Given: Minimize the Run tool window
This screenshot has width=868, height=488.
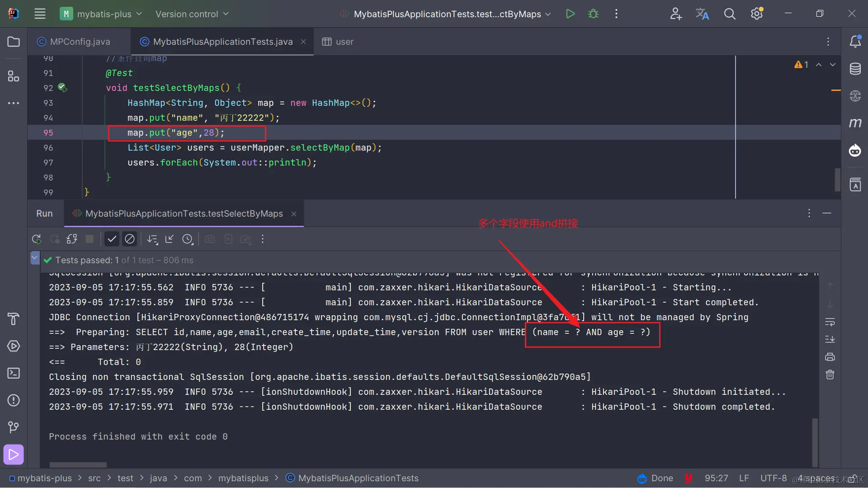Looking at the screenshot, I should 827,213.
